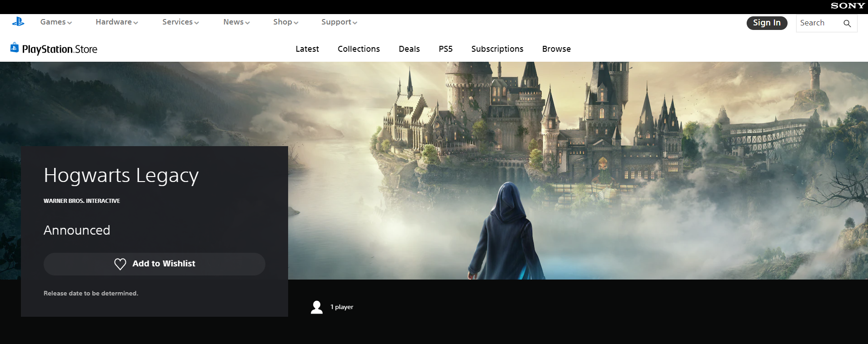This screenshot has width=868, height=344.
Task: Select the Browse tab
Action: click(556, 49)
